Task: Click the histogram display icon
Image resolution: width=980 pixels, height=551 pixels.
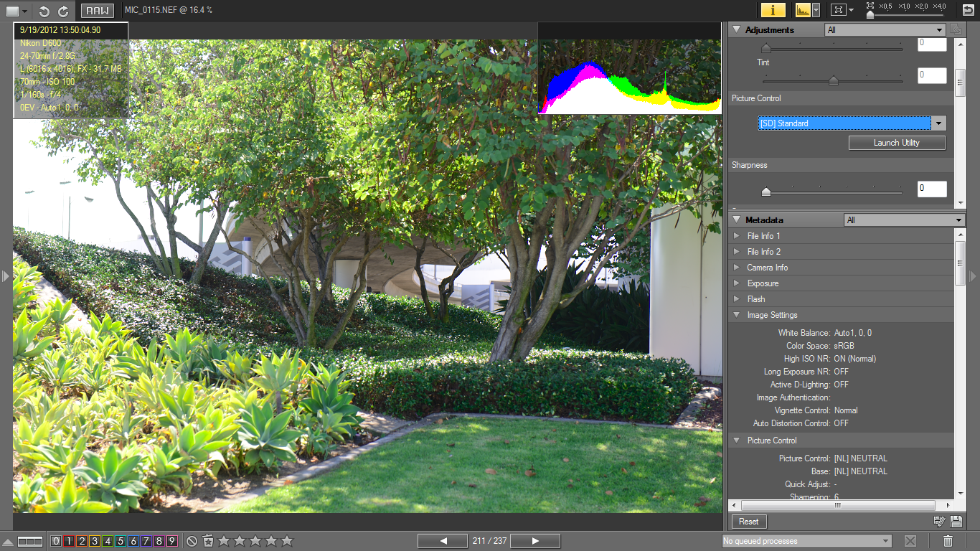Action: pos(803,11)
